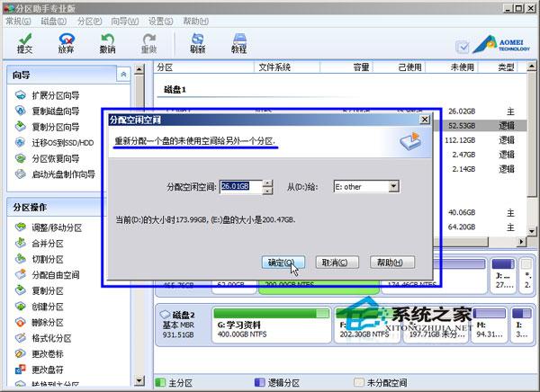Click the 放弃 (Discard) toolbar icon
The width and height of the screenshot is (540, 392).
pyautogui.click(x=66, y=43)
